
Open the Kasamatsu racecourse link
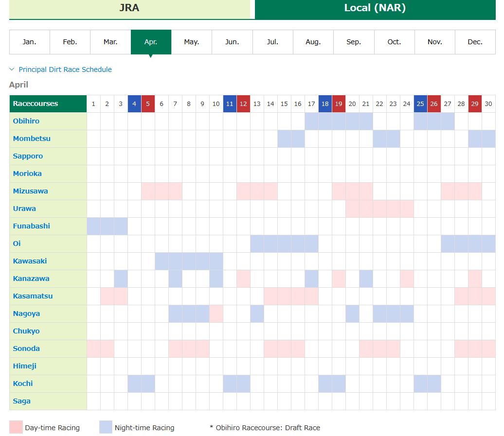pyautogui.click(x=33, y=296)
